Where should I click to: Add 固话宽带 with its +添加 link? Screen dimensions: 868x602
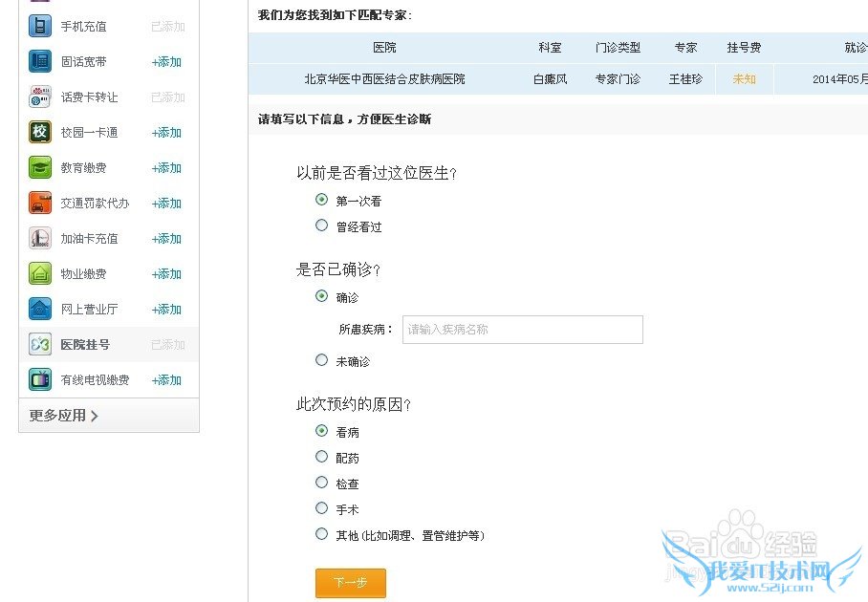click(166, 62)
